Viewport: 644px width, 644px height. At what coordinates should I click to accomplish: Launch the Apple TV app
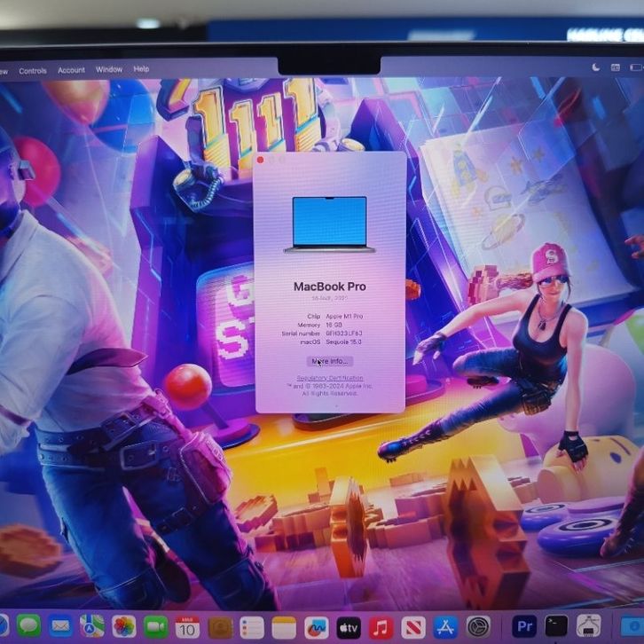tap(349, 627)
